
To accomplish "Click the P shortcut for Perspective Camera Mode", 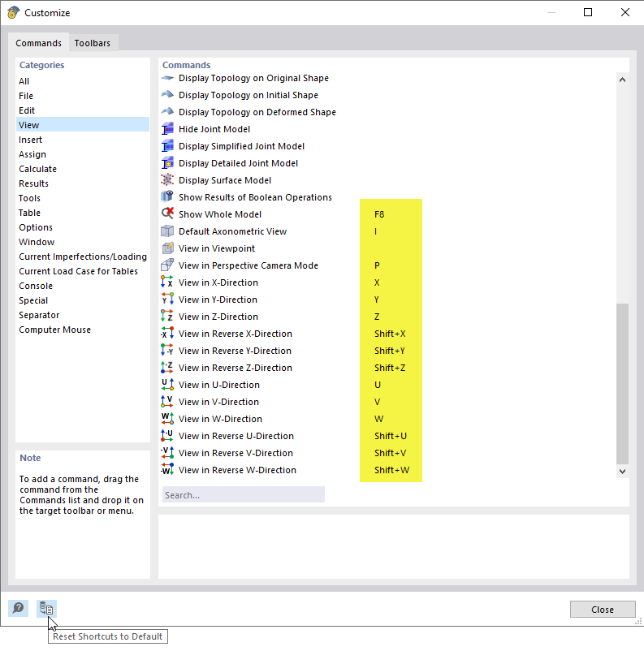I will (x=377, y=265).
